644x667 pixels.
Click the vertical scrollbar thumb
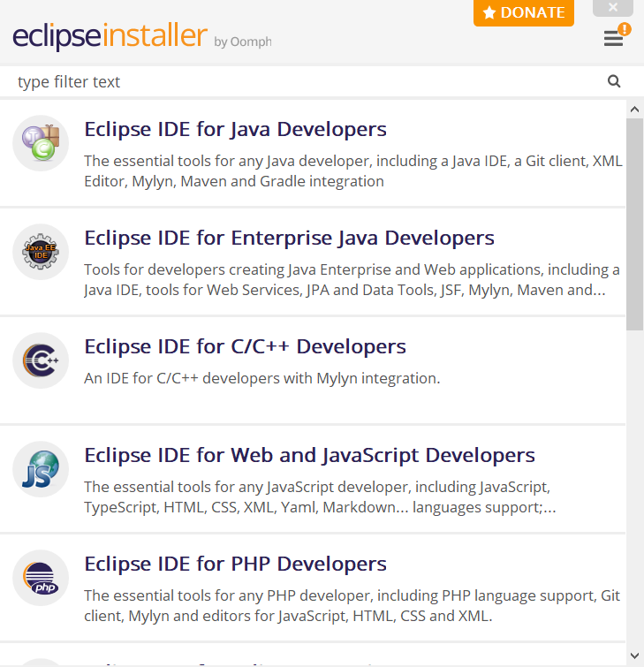(x=634, y=224)
